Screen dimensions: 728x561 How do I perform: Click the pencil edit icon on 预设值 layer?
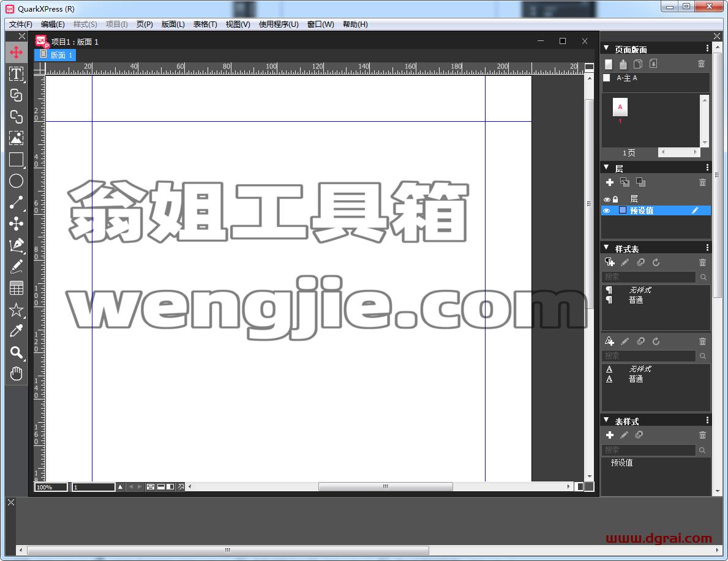pos(695,210)
